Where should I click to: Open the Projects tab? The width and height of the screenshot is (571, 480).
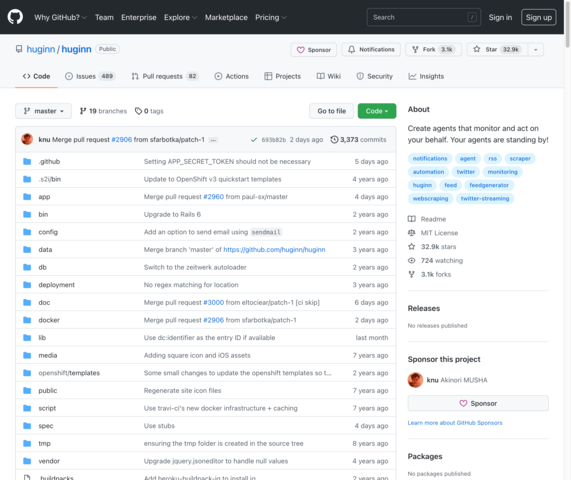click(283, 76)
